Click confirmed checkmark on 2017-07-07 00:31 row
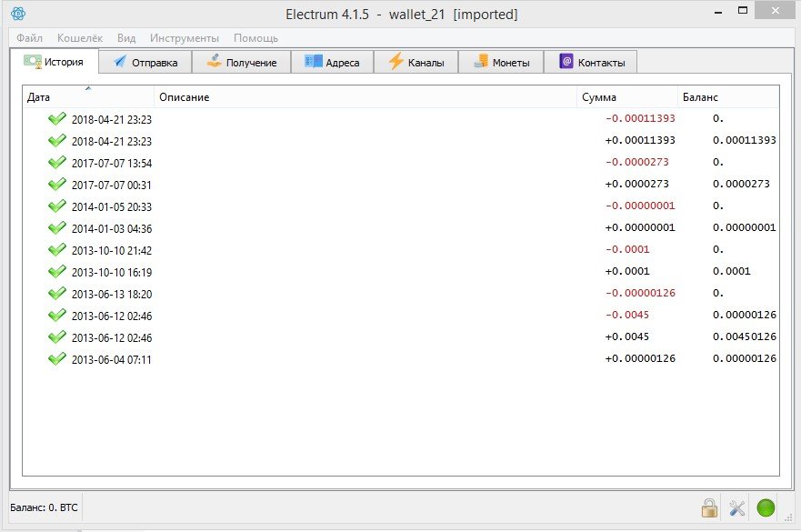 [x=56, y=184]
